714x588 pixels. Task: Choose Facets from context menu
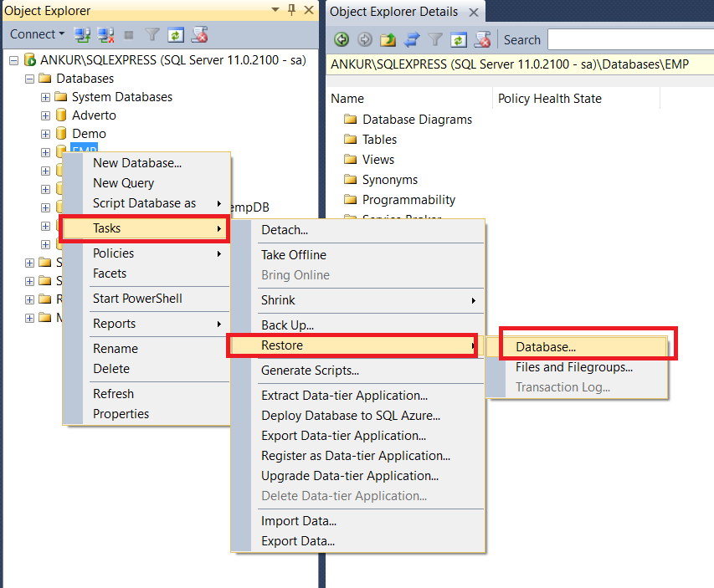click(x=146, y=273)
